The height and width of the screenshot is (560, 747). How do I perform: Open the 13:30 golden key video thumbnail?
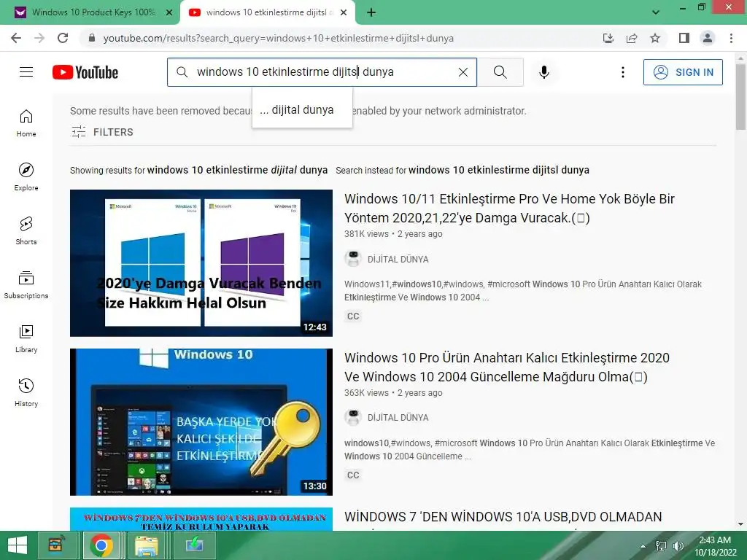[201, 422]
